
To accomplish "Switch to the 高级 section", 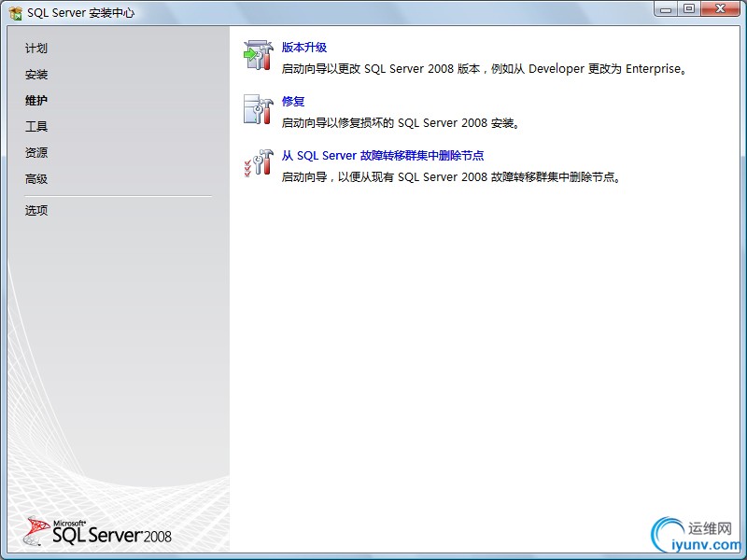I will click(36, 178).
